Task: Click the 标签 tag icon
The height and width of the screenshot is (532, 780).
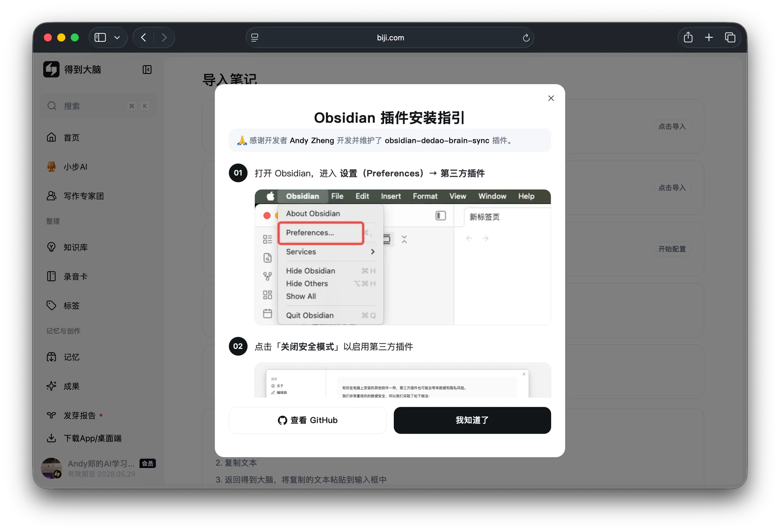Action: click(x=51, y=305)
